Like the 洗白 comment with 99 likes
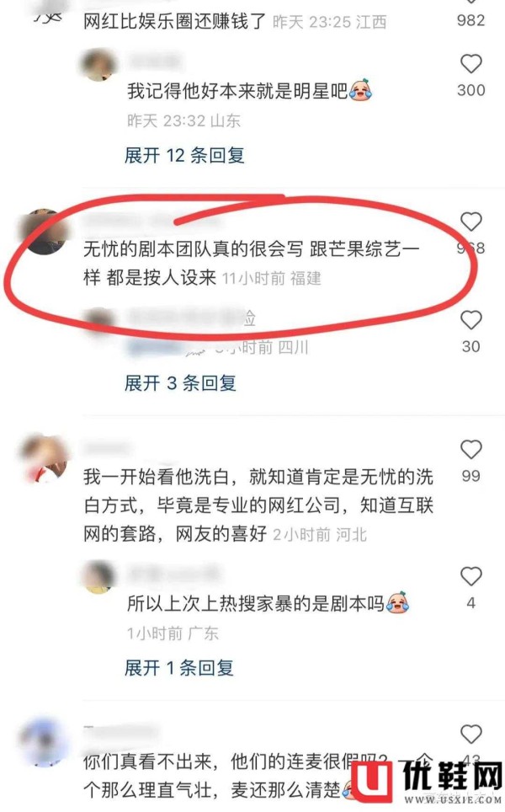This screenshot has height=812, width=505. pyautogui.click(x=470, y=450)
